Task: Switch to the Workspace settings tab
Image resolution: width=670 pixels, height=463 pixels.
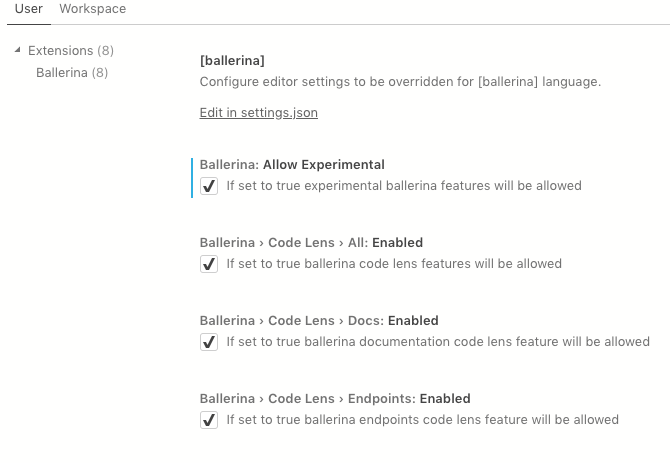Action: pyautogui.click(x=92, y=9)
